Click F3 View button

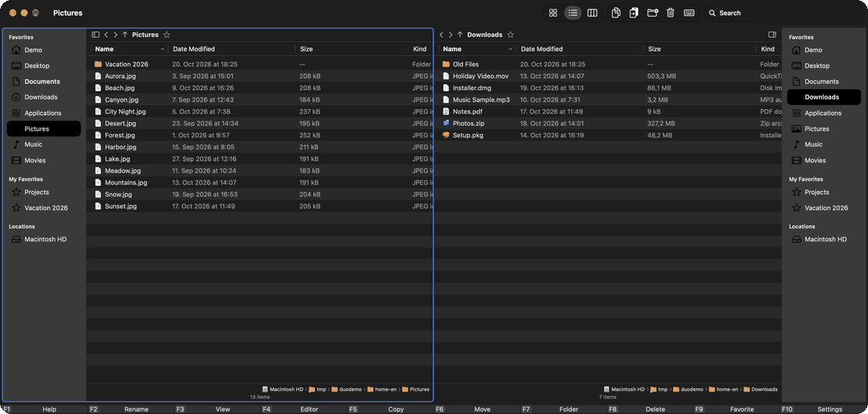point(216,409)
